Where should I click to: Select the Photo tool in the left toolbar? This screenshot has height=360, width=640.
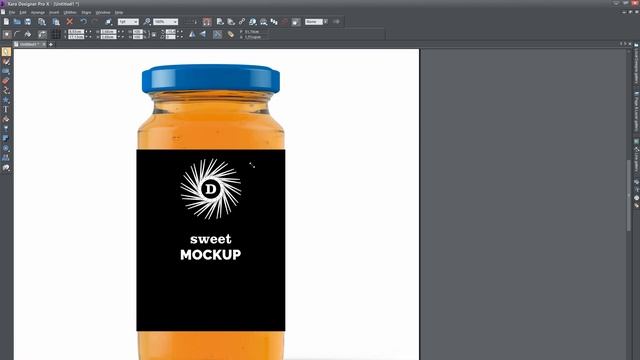click(6, 62)
